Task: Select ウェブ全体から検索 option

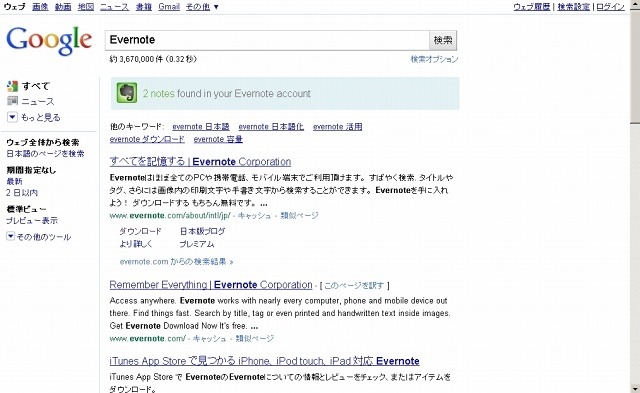Action: pyautogui.click(x=43, y=142)
